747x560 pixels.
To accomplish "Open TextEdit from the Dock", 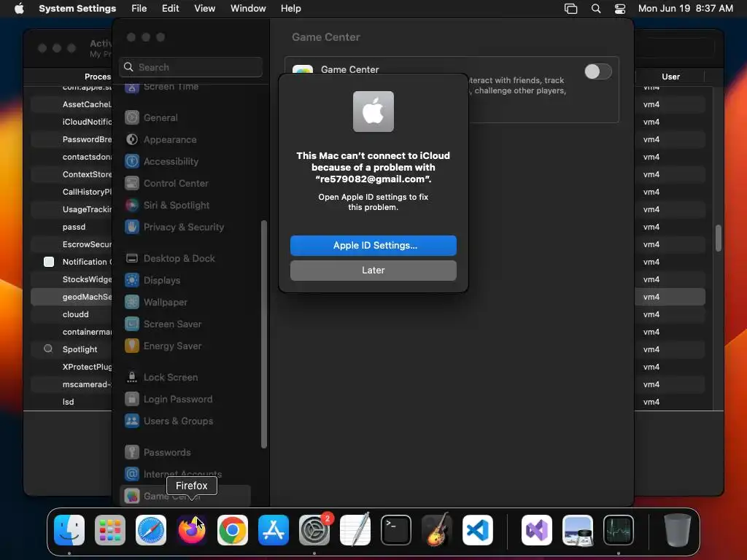I will 355,529.
